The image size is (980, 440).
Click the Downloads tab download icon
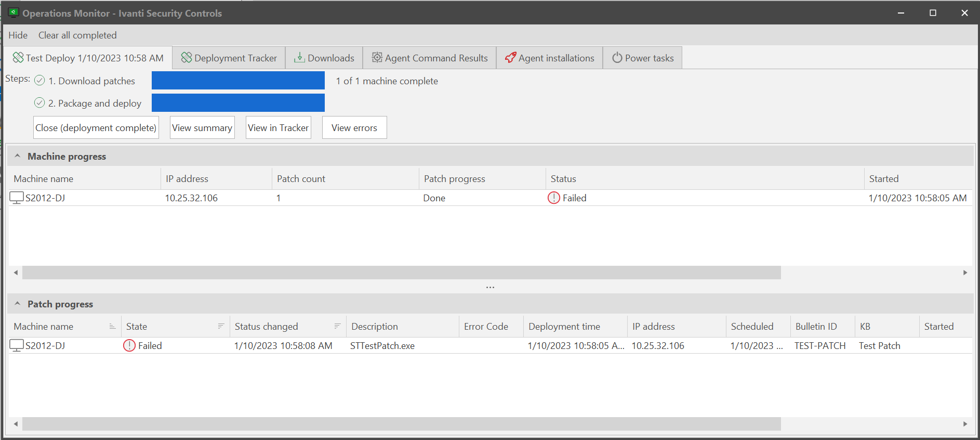[x=299, y=58]
